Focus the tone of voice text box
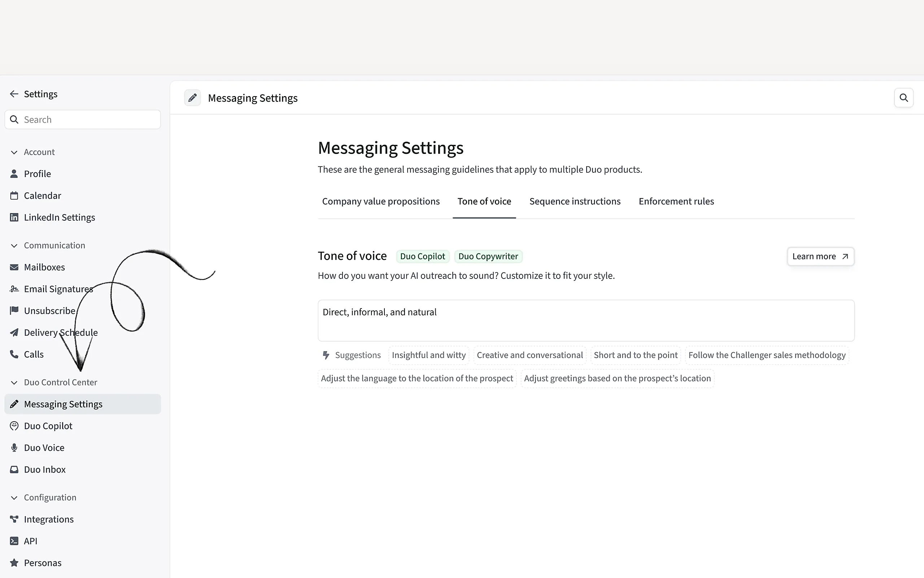The width and height of the screenshot is (924, 578). click(586, 320)
